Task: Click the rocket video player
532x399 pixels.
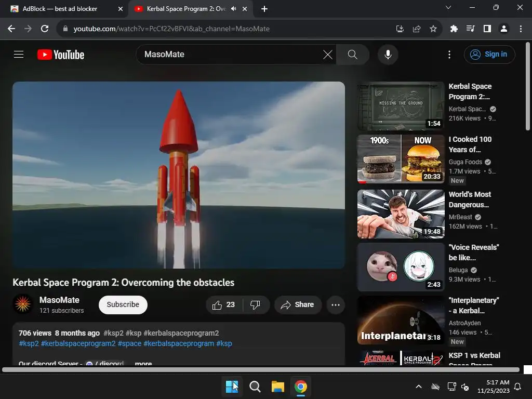Action: point(179,175)
